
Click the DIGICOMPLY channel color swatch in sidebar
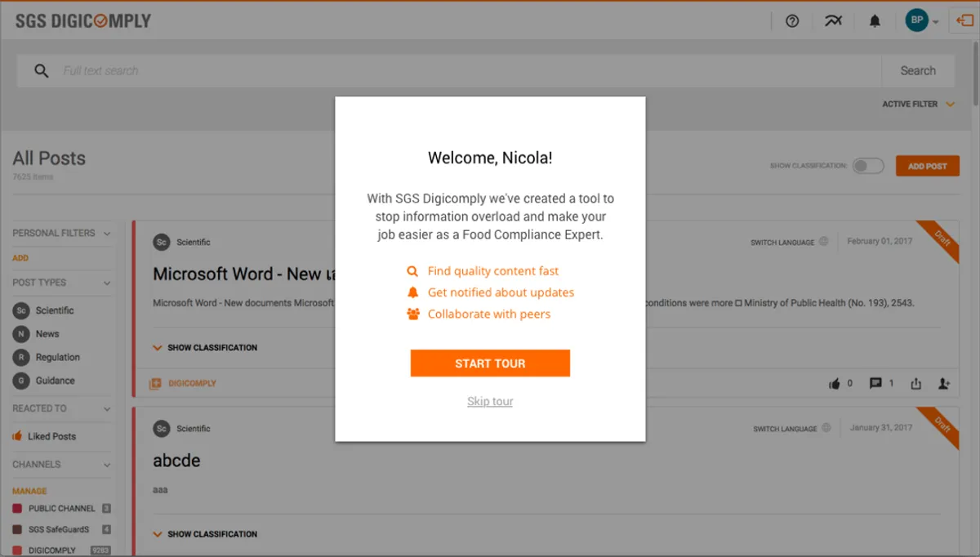pos(17,550)
